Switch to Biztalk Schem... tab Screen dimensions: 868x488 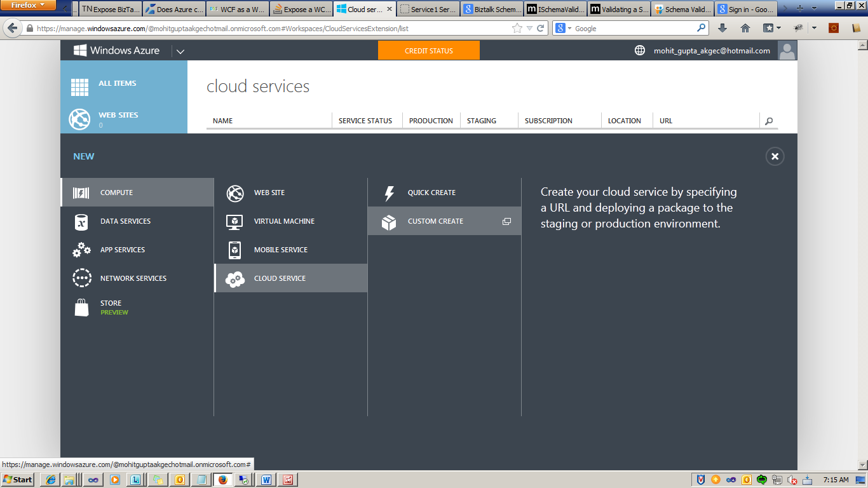[x=492, y=10]
